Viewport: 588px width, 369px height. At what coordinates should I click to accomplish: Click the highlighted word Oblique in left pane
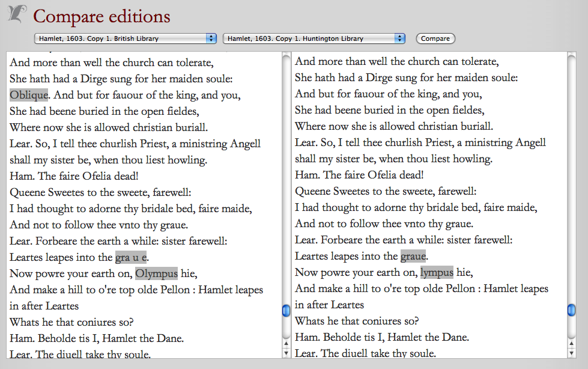pos(29,95)
